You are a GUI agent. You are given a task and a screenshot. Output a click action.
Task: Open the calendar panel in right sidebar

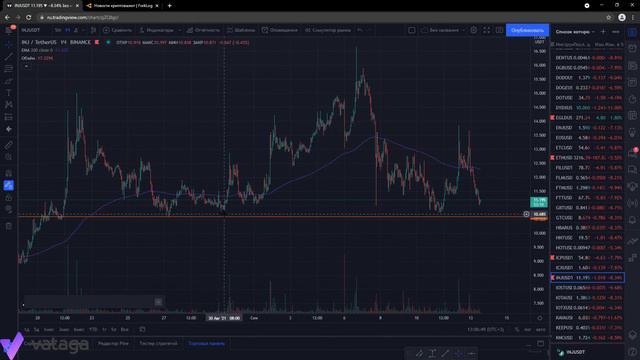click(632, 116)
